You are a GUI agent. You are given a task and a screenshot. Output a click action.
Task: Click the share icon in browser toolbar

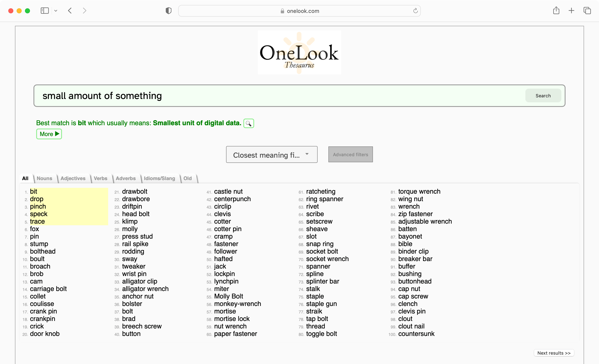556,11
